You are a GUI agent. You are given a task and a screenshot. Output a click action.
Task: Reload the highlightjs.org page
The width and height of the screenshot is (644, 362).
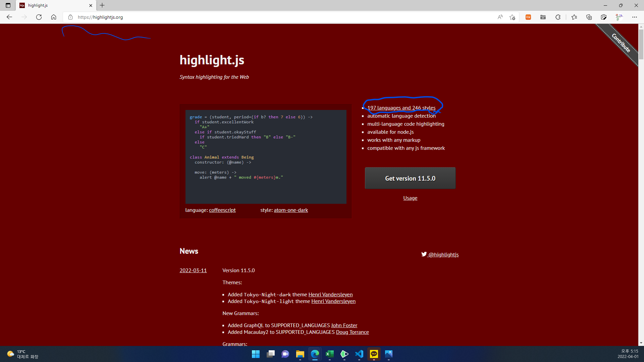point(39,17)
